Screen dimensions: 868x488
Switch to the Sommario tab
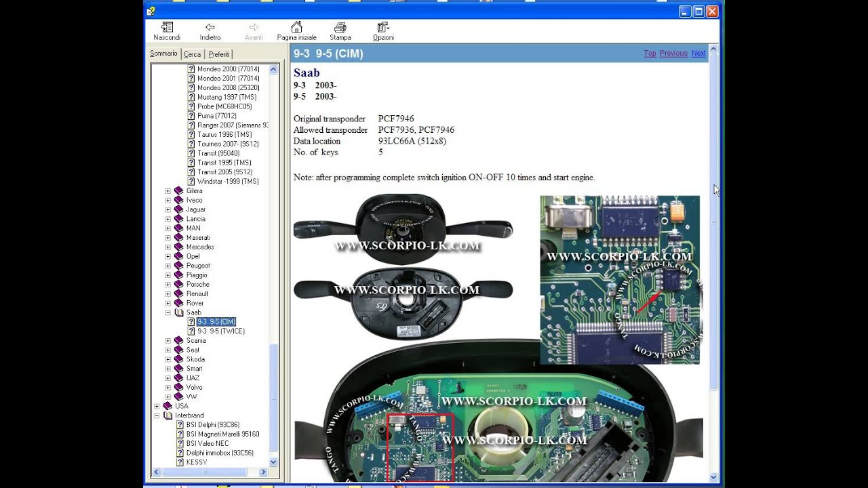click(x=163, y=54)
